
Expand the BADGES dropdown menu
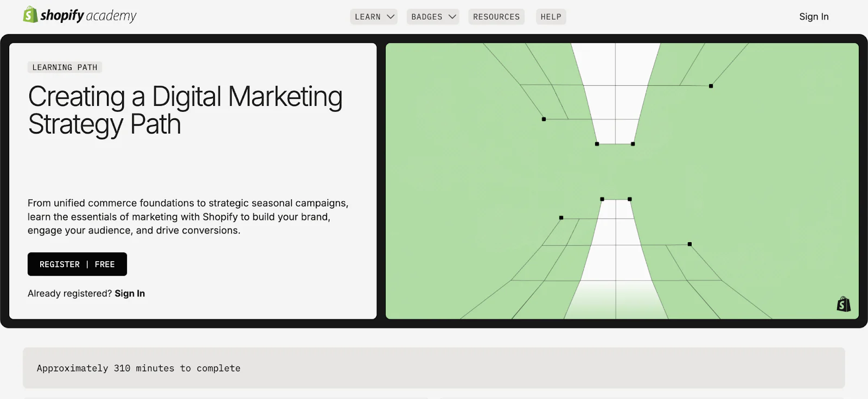[433, 17]
